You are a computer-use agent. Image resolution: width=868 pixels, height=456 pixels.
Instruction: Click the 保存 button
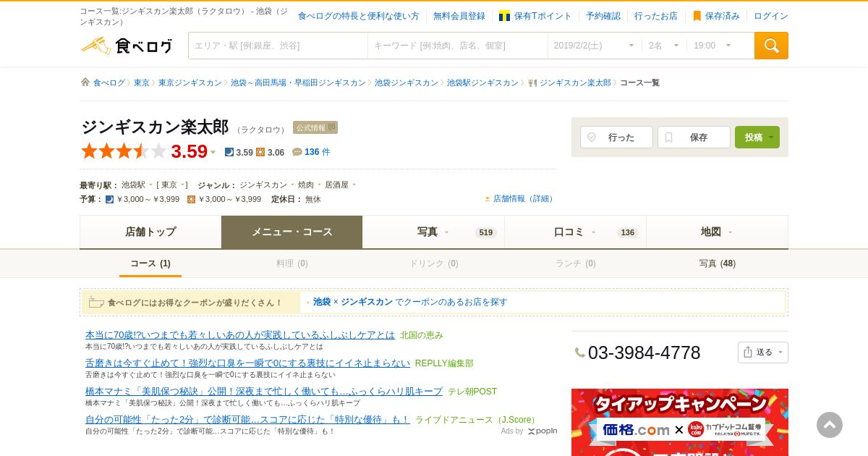tap(694, 137)
